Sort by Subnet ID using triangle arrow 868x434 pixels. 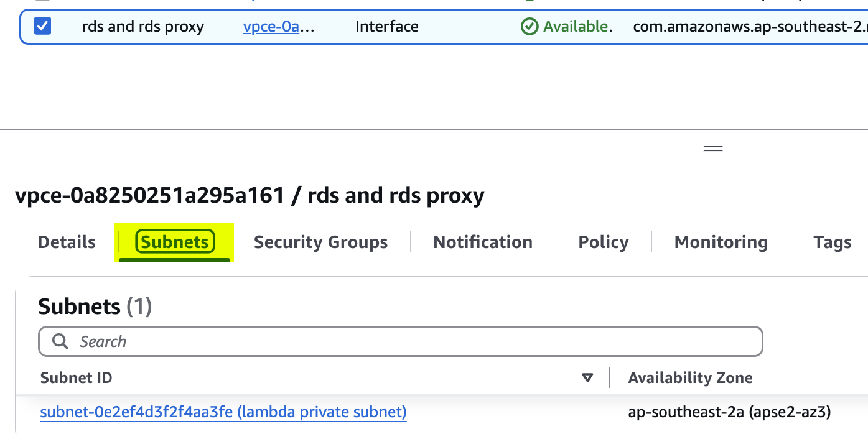tap(587, 377)
